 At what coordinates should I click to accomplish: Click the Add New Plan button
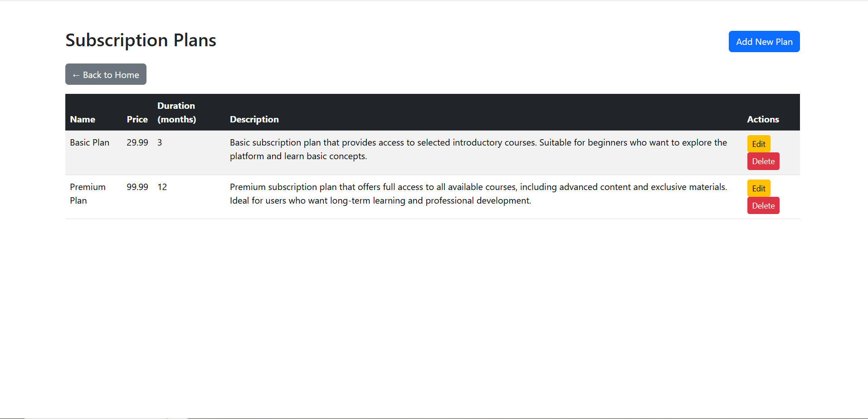[x=764, y=42]
